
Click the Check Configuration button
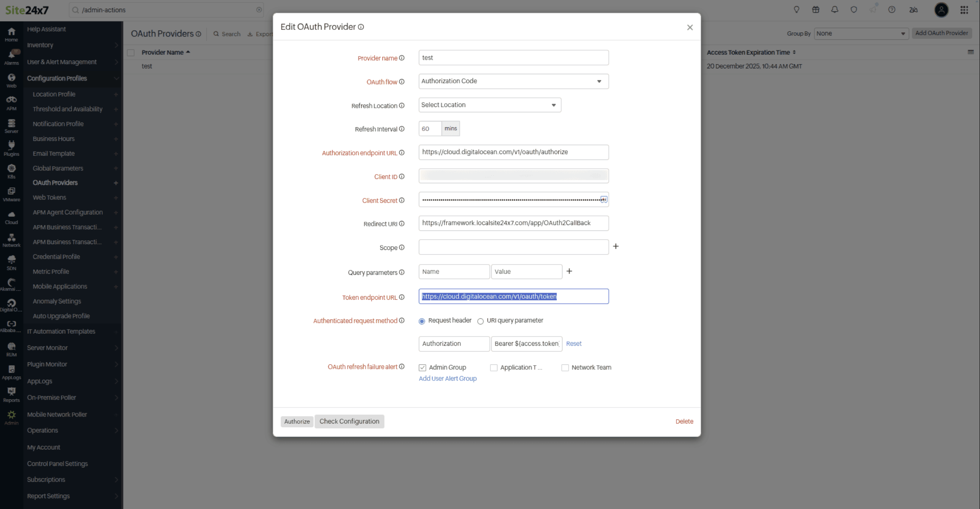349,421
